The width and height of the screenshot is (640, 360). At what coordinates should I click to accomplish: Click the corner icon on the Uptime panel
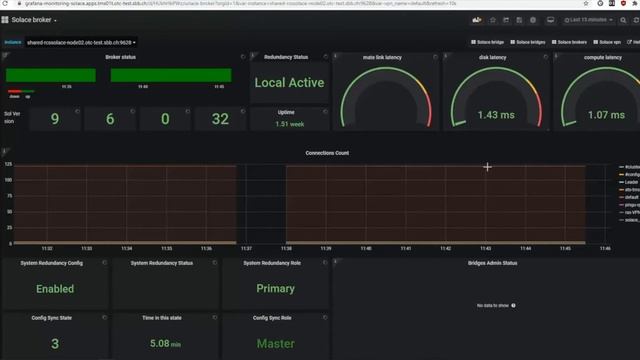[325, 111]
